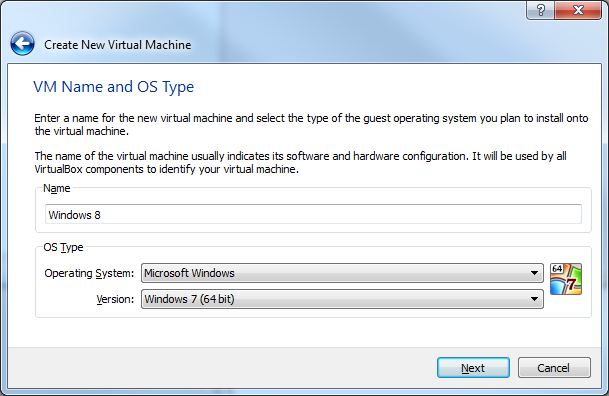Open the Version dropdown
The image size is (609, 396).
342,299
